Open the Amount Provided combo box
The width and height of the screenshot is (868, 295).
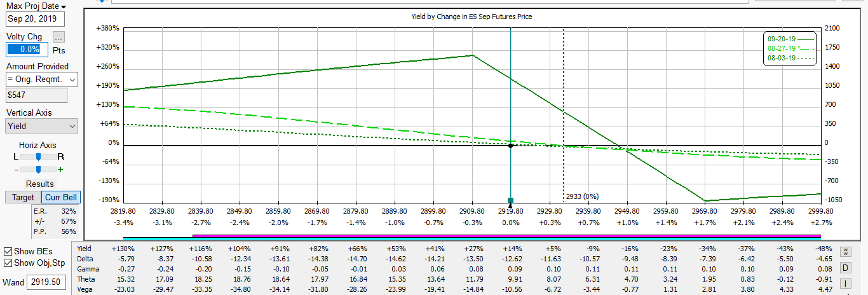pyautogui.click(x=41, y=79)
